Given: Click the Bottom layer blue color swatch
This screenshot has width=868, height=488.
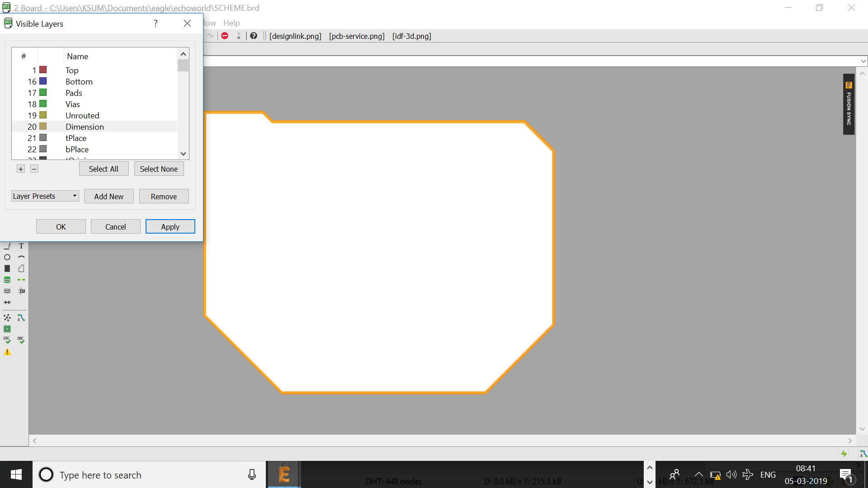Looking at the screenshot, I should (x=43, y=81).
